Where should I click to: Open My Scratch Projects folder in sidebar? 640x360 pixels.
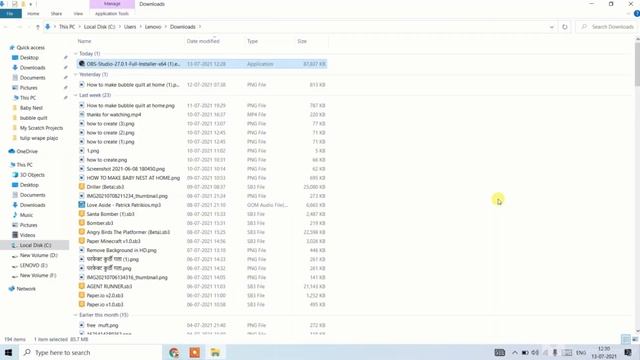(41, 128)
